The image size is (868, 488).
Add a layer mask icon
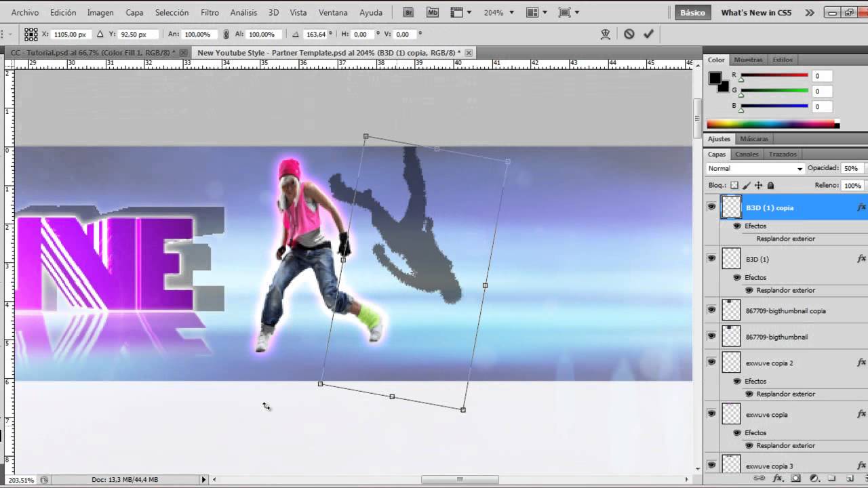(796, 479)
